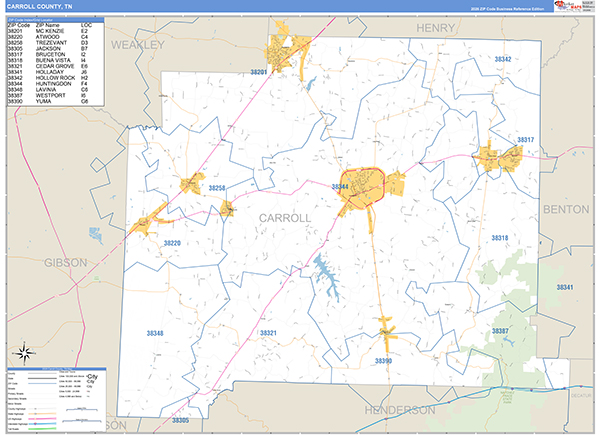This screenshot has width=600, height=435.
Task: Click the large blue lake south of Huntingdon
Action: [x=326, y=277]
